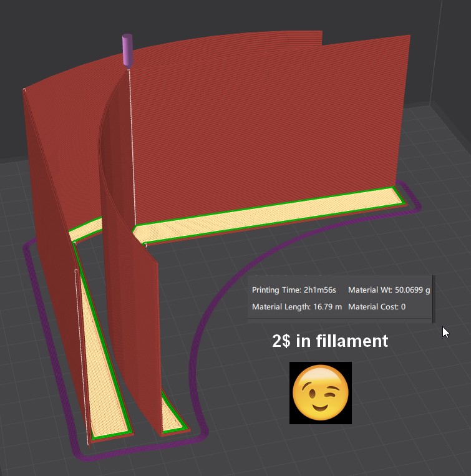Select 'Material Wt: 50.0699 g' text
Screen dimensions: 471x476
(389, 290)
